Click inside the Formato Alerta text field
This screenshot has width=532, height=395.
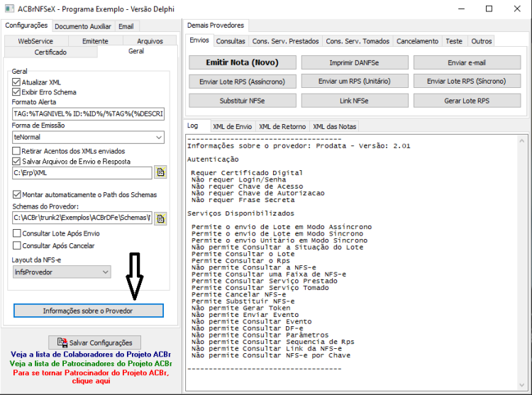[x=88, y=114]
